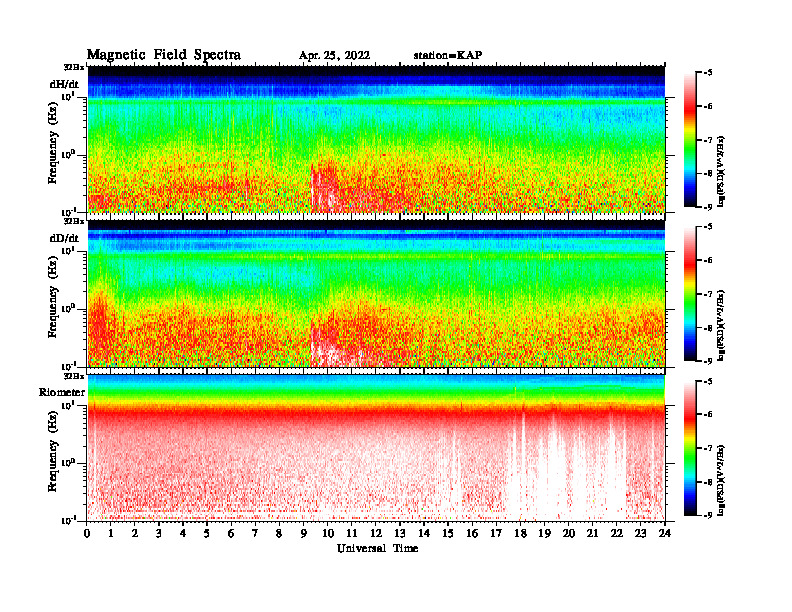
Task: Click the color bar beside the dH/dt panel
Action: click(690, 139)
